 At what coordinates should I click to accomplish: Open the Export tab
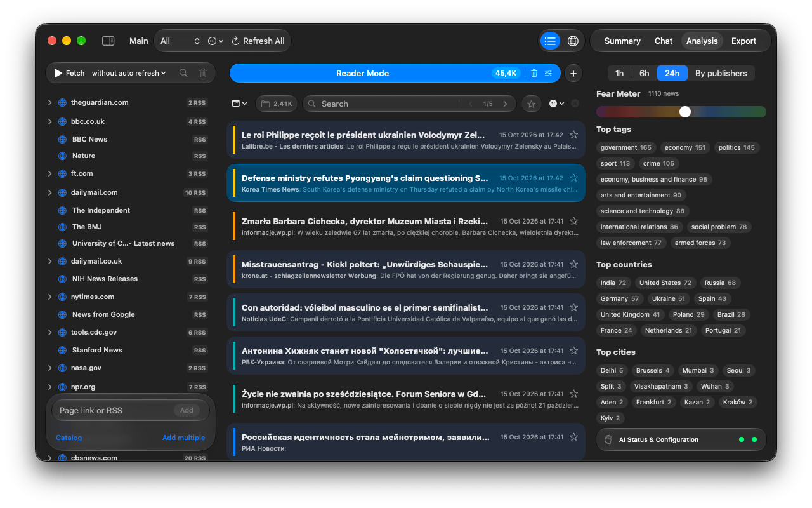[743, 41]
